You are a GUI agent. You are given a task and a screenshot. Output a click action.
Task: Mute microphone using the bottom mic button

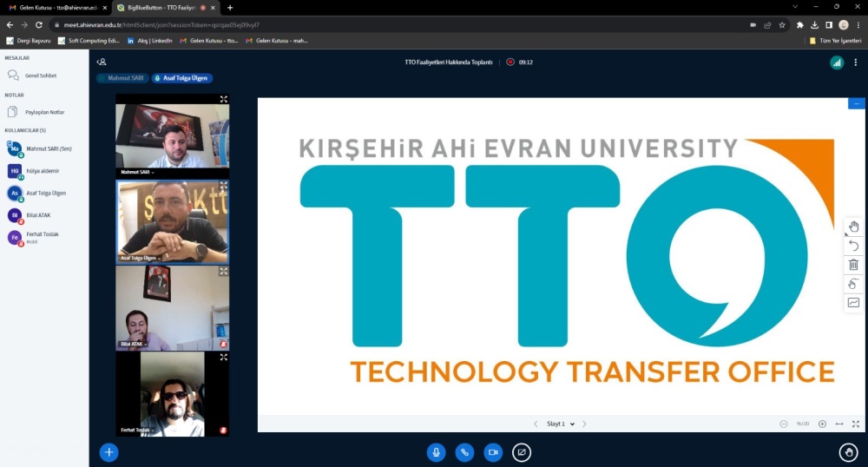point(436,452)
